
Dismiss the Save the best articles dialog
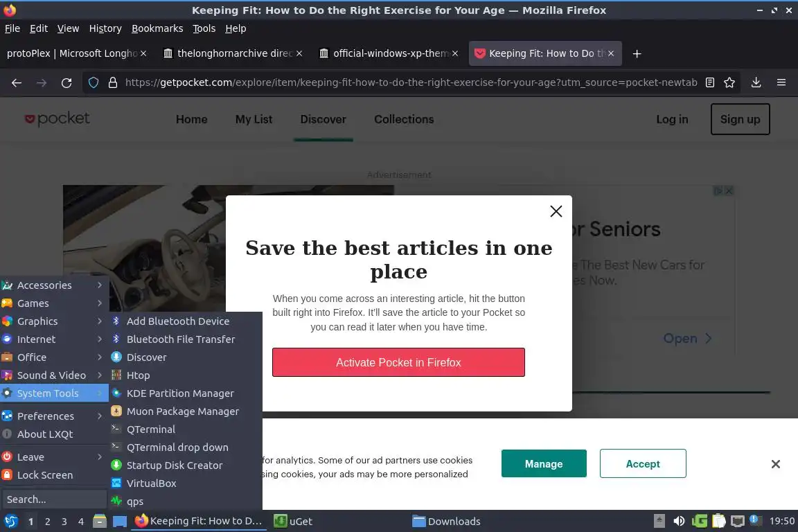tap(556, 211)
